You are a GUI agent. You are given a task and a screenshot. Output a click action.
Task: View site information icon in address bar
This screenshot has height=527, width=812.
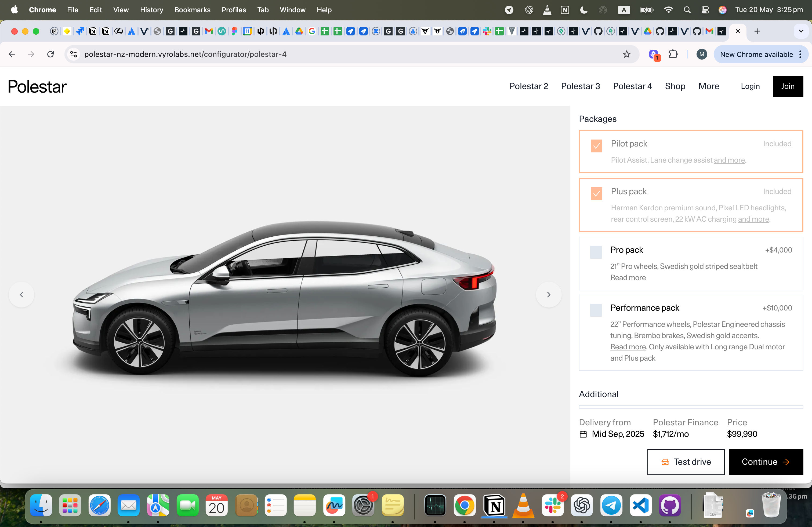tap(73, 54)
